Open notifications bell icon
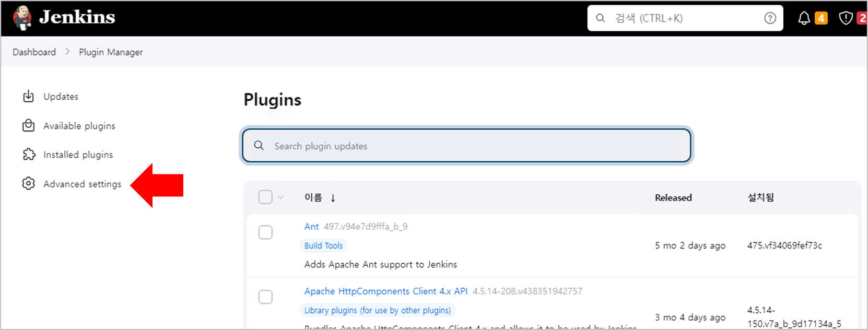This screenshot has width=868, height=330. pos(804,19)
